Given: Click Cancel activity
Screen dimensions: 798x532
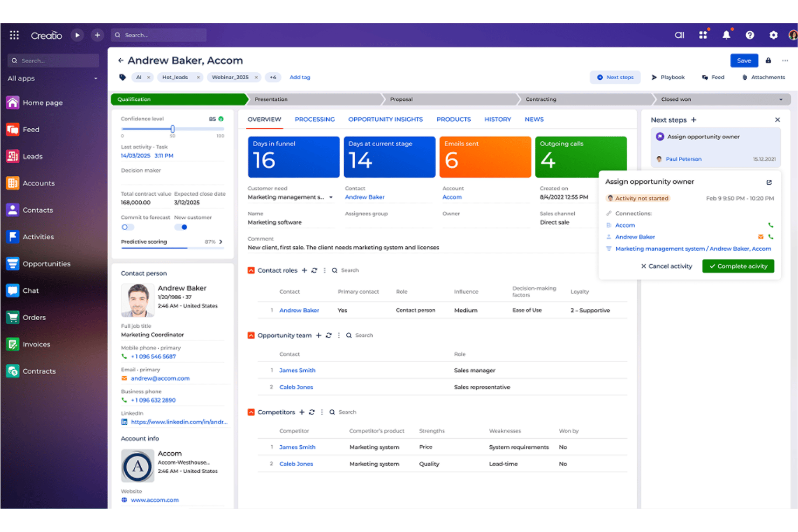Looking at the screenshot, I should 666,266.
